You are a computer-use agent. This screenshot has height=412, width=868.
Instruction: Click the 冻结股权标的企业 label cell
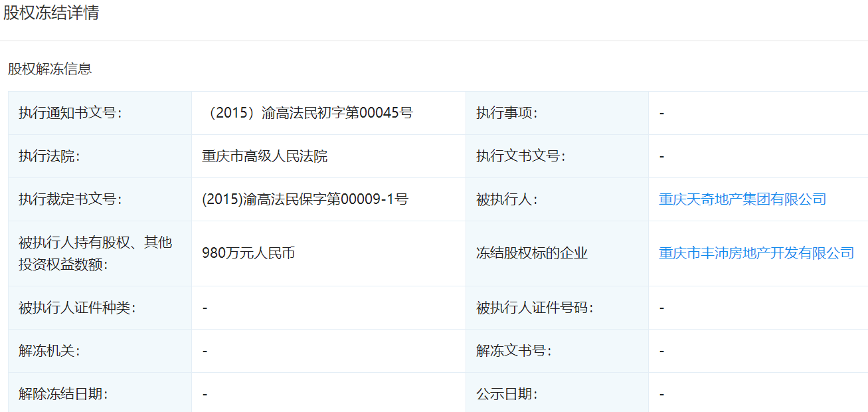tap(557, 253)
